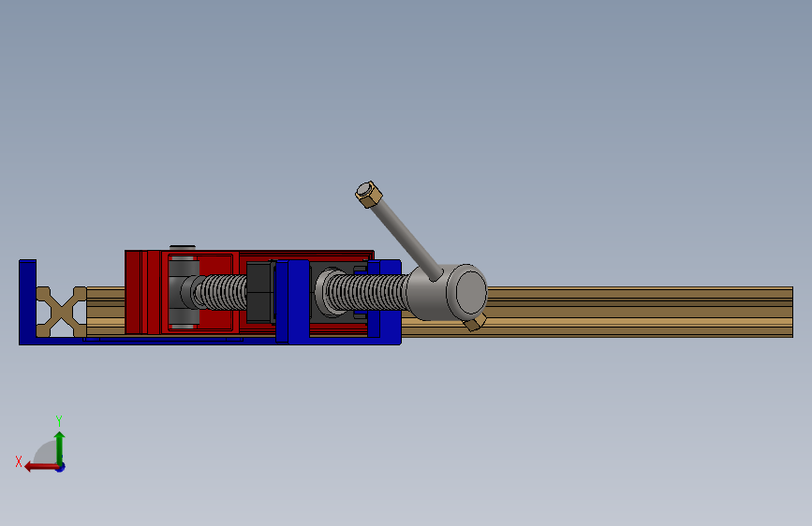Select the brass nut at the lever tip
This screenshot has width=812, height=526.
coord(369,195)
